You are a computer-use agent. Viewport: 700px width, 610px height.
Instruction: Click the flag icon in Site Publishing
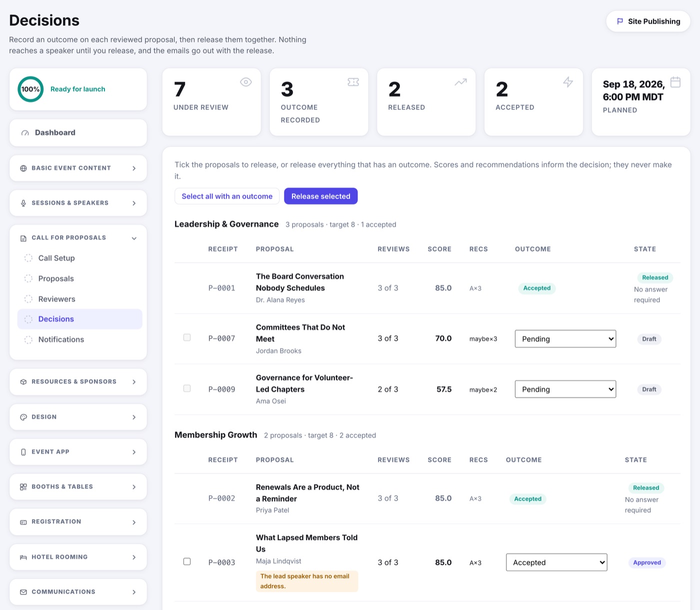620,21
